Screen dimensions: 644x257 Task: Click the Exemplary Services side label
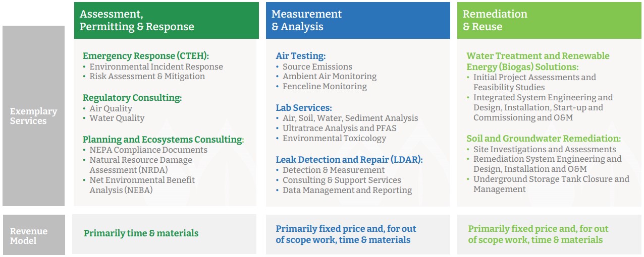(34, 116)
